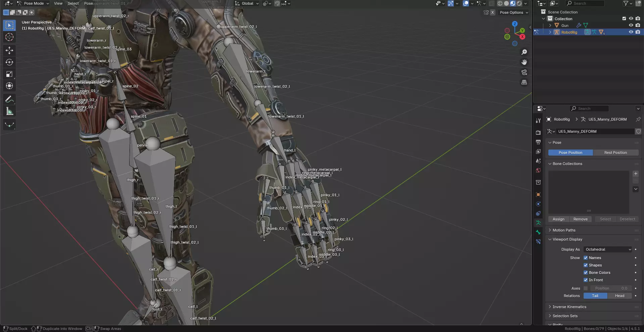Viewport: 644px width, 332px height.
Task: Toggle the Bone Colors checkbox
Action: tap(586, 273)
